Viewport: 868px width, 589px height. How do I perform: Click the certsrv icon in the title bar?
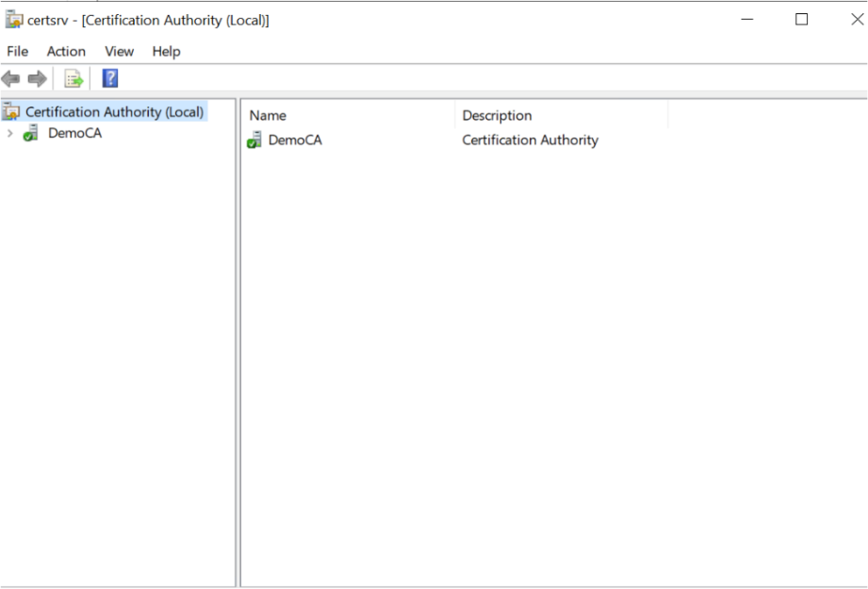tap(13, 20)
